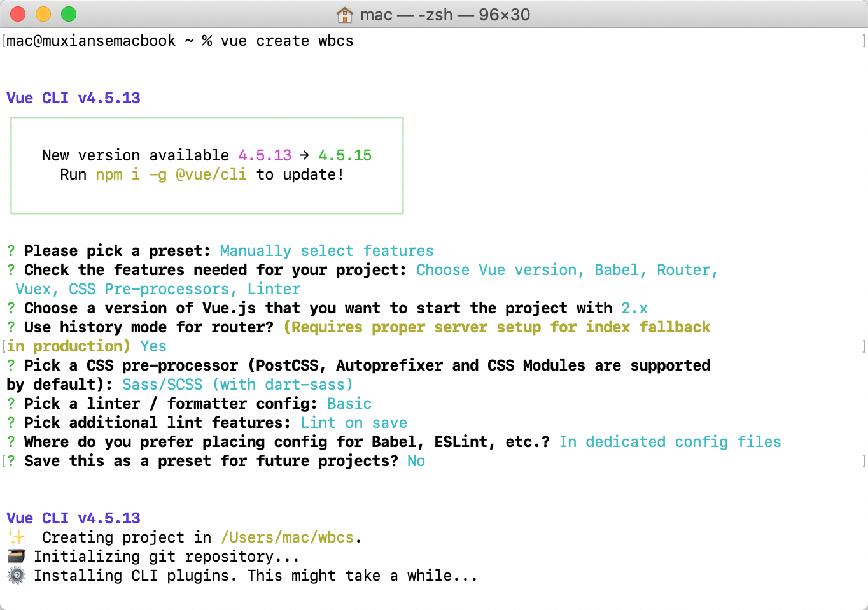Click the 'Use history mode for router?' question

point(149,327)
